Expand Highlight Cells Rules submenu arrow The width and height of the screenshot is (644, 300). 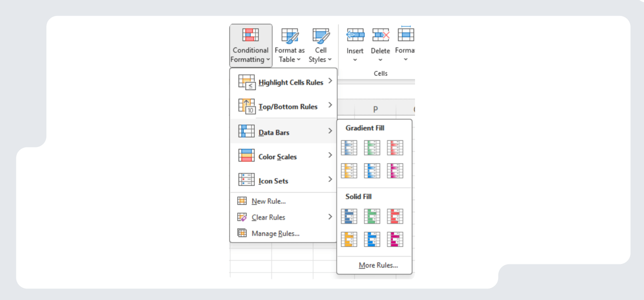(x=330, y=81)
